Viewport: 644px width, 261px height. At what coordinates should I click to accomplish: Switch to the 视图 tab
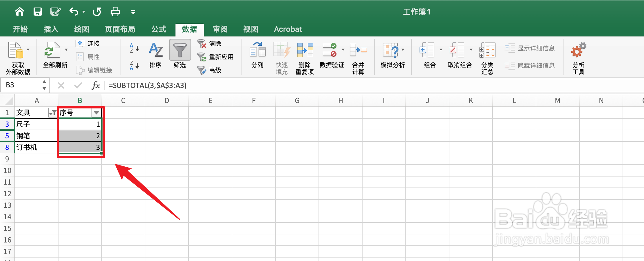(251, 29)
